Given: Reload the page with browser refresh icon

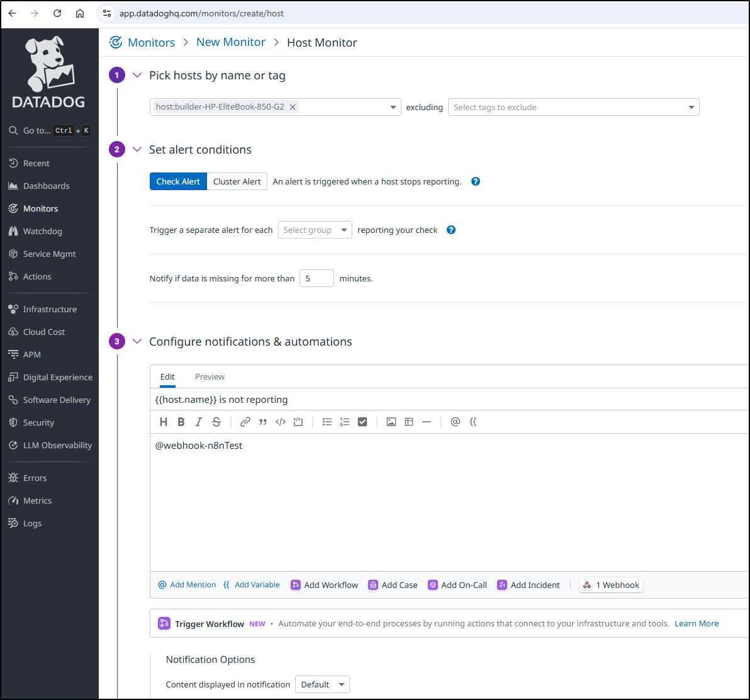Looking at the screenshot, I should [57, 13].
